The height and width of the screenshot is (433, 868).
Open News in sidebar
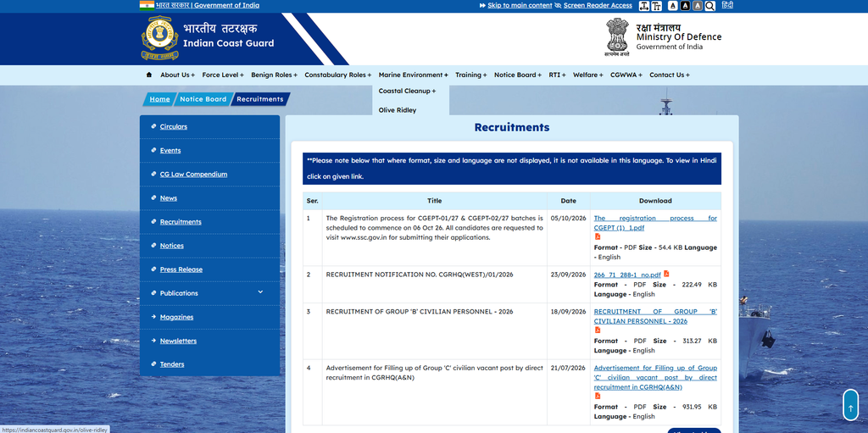coord(169,198)
